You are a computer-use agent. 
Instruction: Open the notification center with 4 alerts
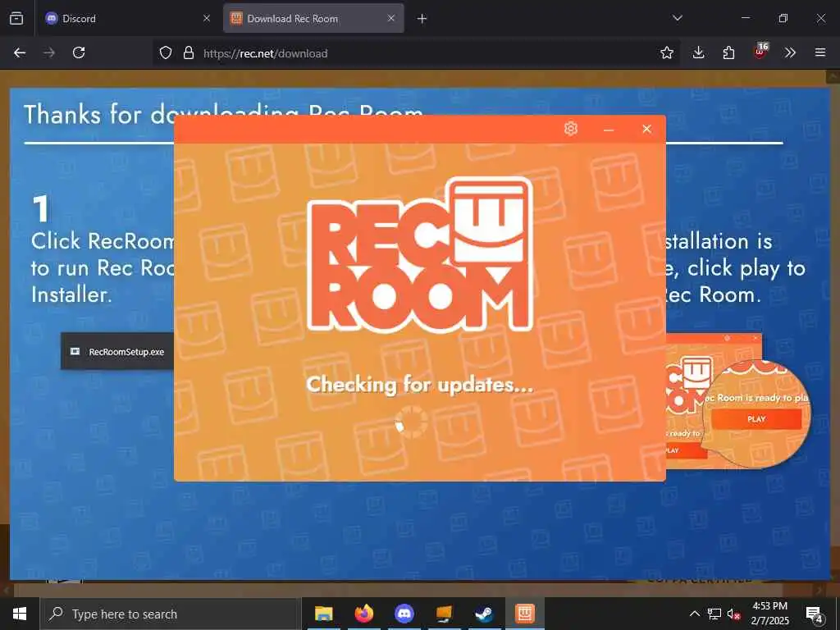815,614
